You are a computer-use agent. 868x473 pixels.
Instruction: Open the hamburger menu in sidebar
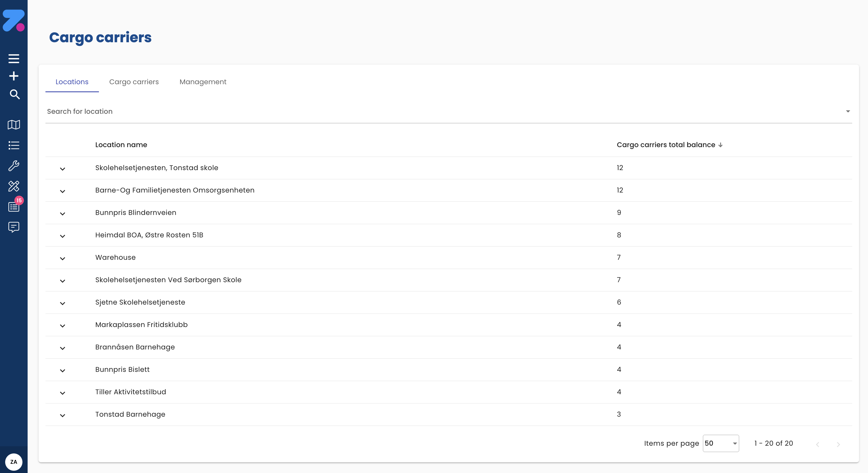[x=14, y=59]
